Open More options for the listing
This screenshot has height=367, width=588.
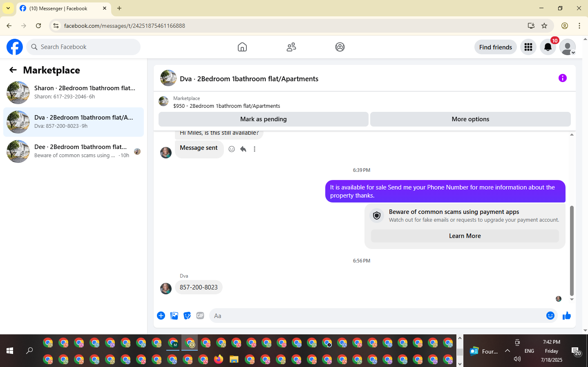click(470, 119)
